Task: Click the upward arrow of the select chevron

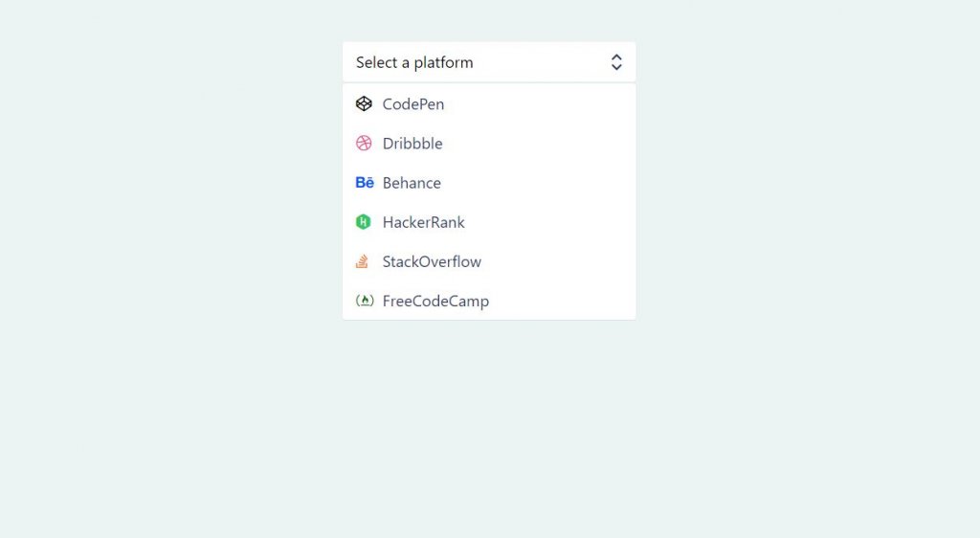Action: [616, 56]
